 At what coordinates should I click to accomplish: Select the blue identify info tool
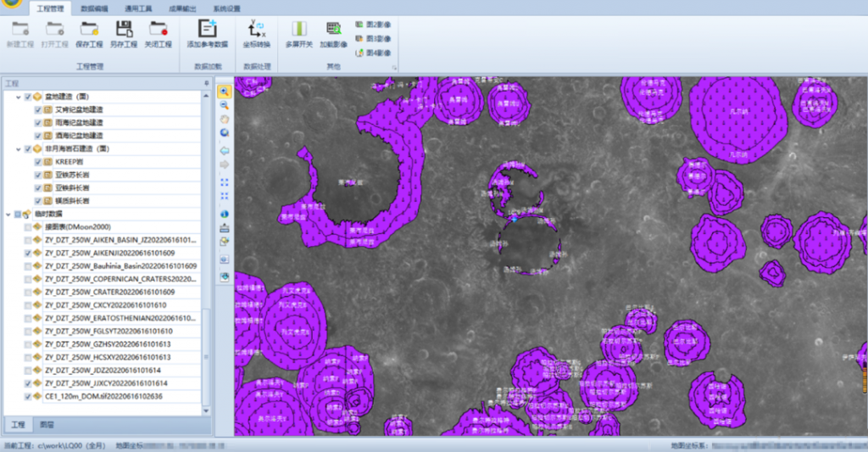click(x=224, y=214)
